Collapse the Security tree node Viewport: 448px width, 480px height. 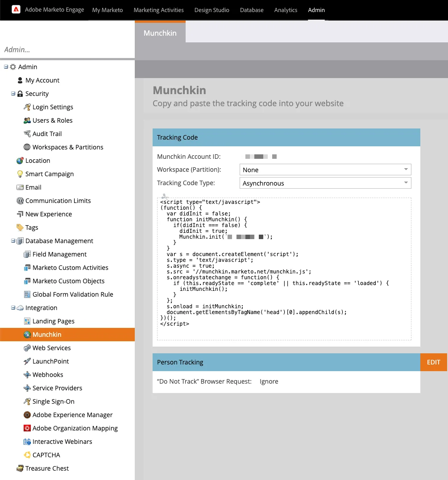point(13,93)
